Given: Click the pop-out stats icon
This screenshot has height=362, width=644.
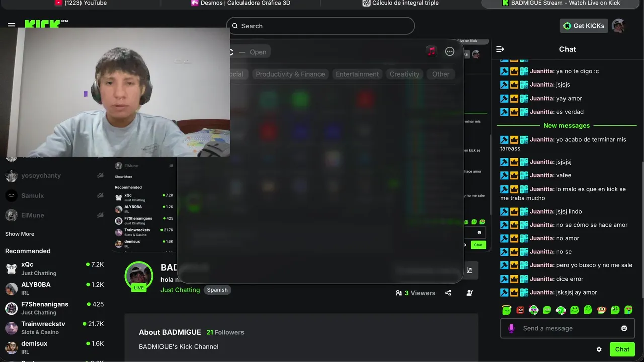Looking at the screenshot, I should 469,270.
